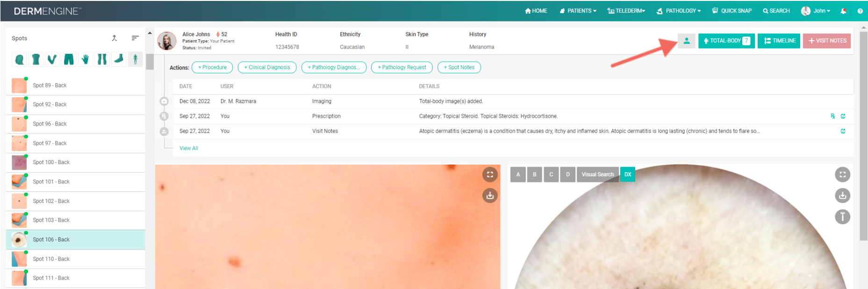Click the measurement tool icon on dermoscopy image
This screenshot has width=868, height=289.
click(842, 217)
